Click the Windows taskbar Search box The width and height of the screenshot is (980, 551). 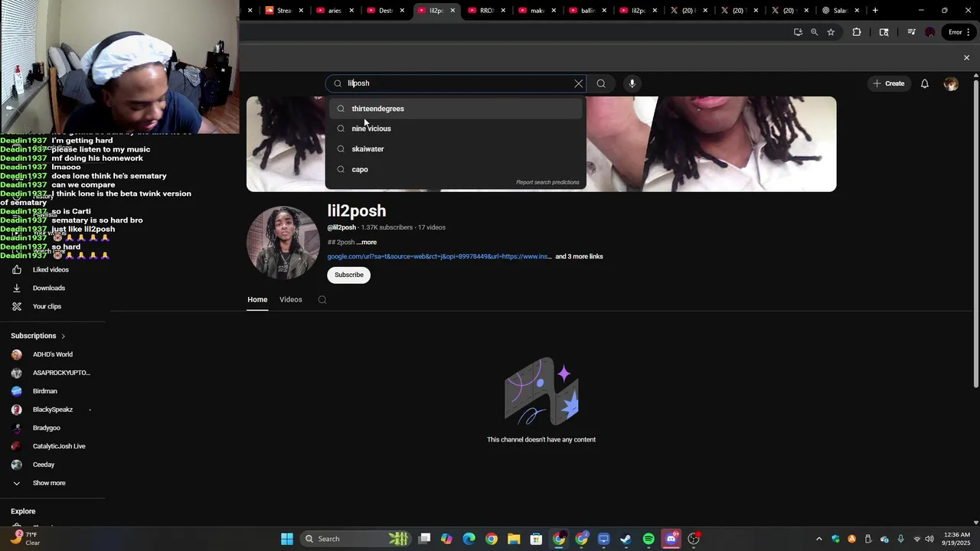click(x=354, y=539)
